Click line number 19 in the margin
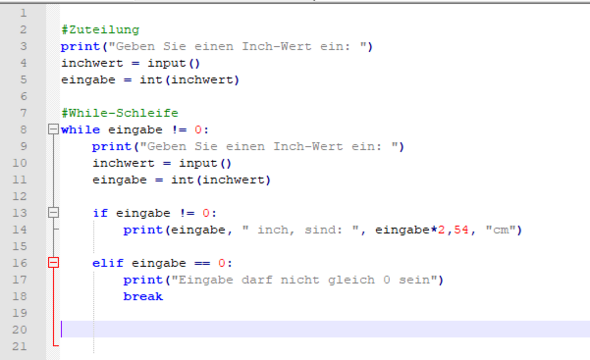590x360 pixels. [x=20, y=313]
